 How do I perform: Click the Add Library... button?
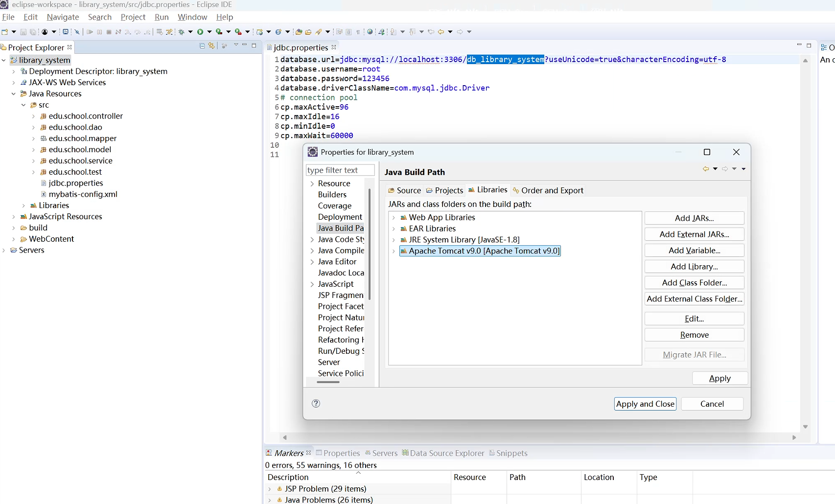point(694,267)
